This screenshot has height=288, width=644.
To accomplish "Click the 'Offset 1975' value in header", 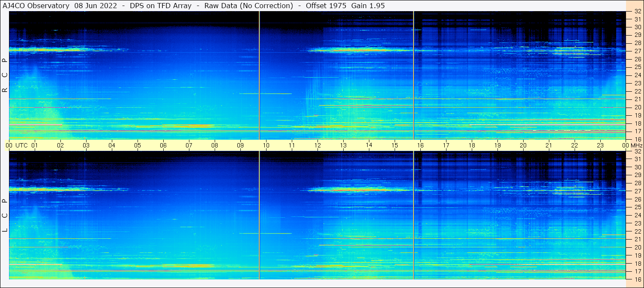I will pyautogui.click(x=326, y=6).
